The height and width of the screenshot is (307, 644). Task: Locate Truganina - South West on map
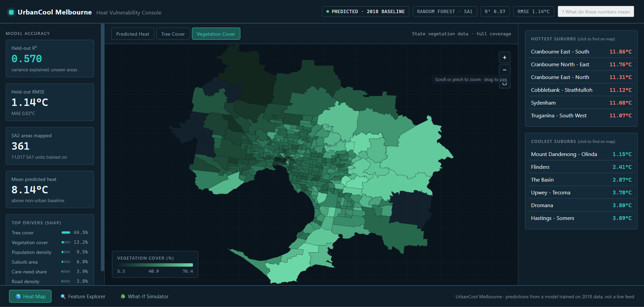(581, 116)
